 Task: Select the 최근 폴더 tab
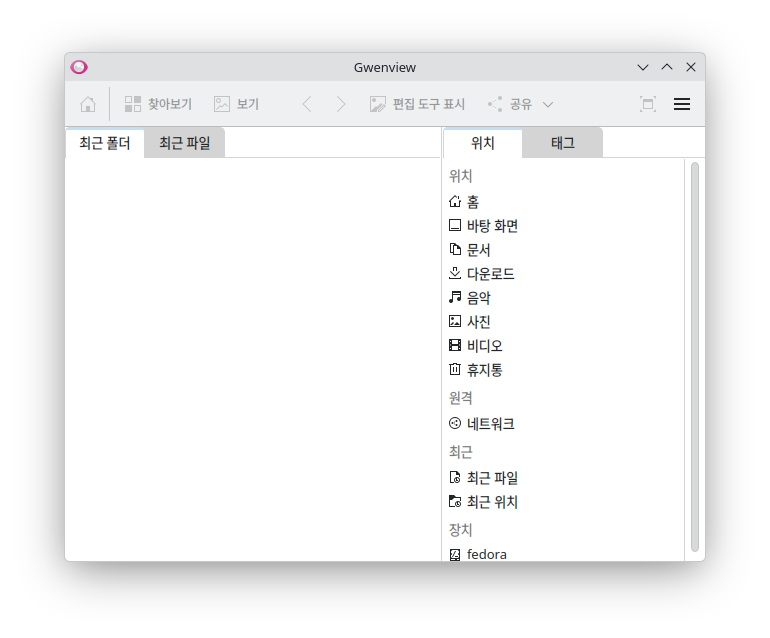[105, 143]
